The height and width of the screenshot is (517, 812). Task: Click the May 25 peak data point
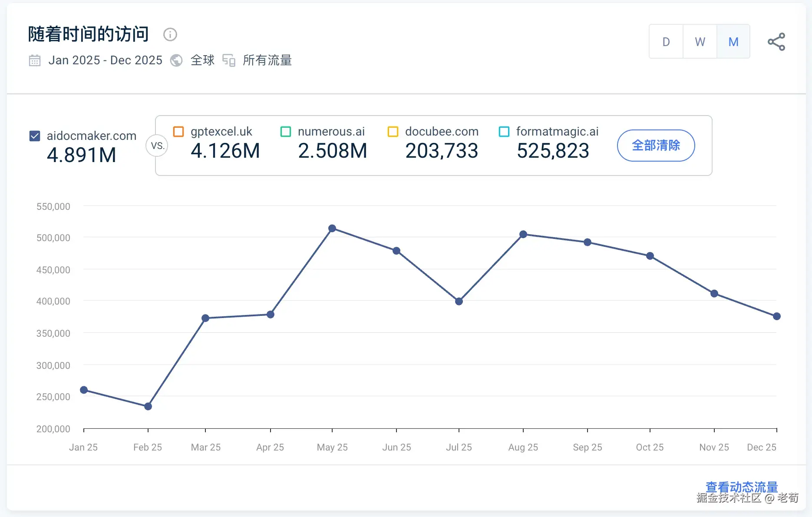click(x=332, y=229)
